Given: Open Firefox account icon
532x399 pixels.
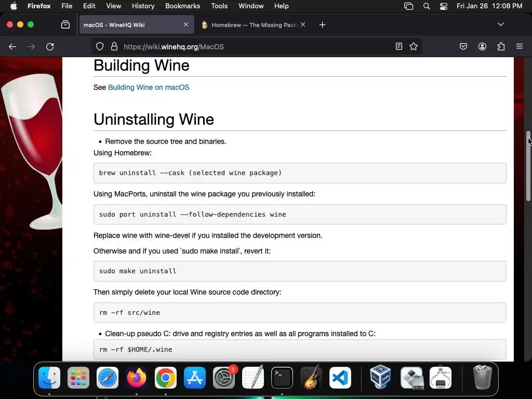Looking at the screenshot, I should coord(482,46).
